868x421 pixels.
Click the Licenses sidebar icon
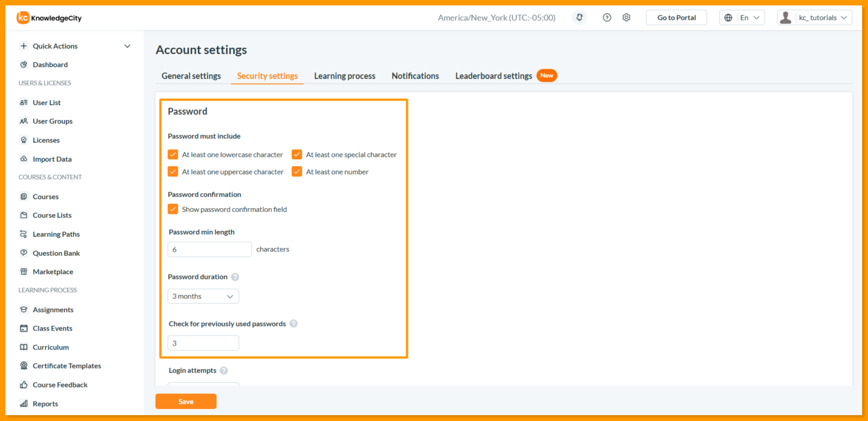pyautogui.click(x=24, y=140)
